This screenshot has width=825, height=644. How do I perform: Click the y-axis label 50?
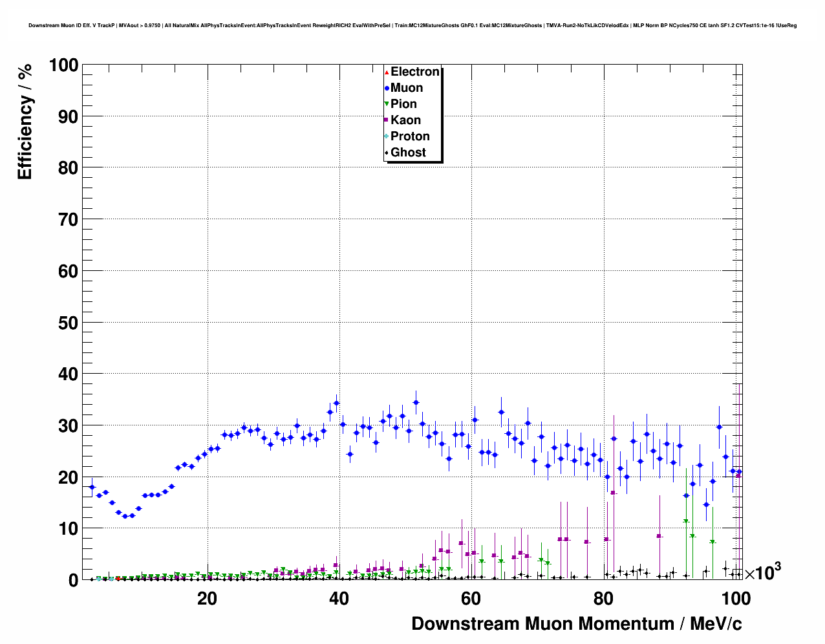click(68, 323)
